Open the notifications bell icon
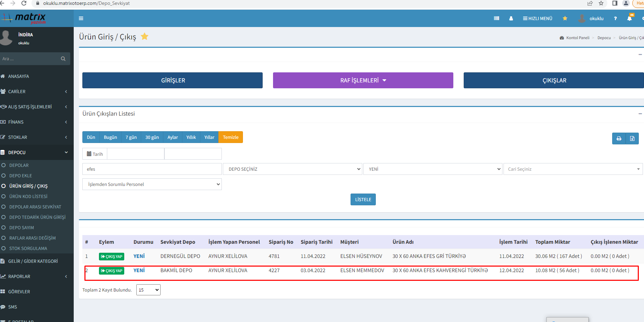644x322 pixels. click(x=629, y=18)
